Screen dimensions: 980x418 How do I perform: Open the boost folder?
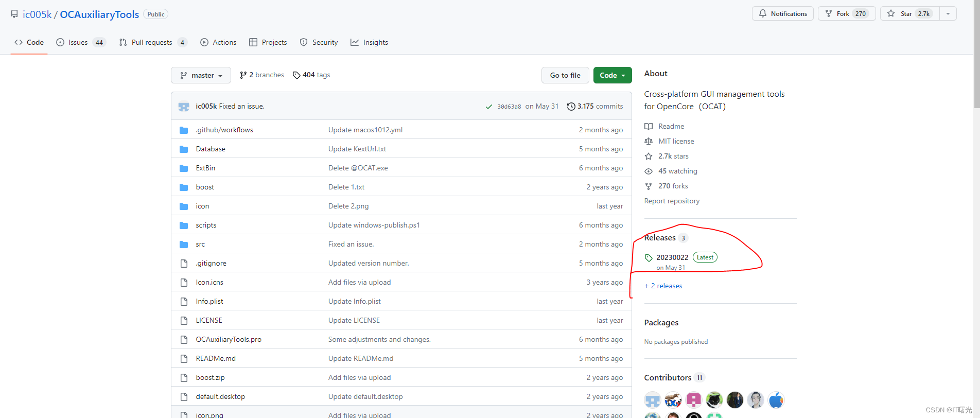(205, 187)
